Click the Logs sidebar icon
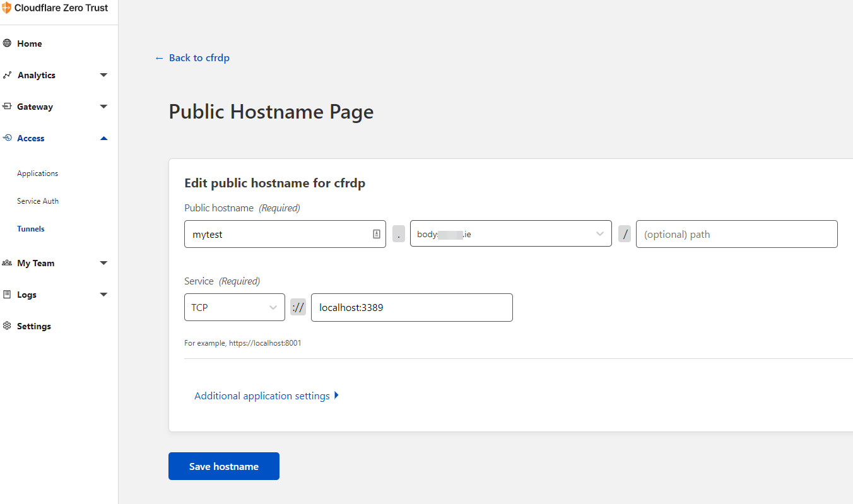Viewport: 853px width, 504px height. (8, 295)
